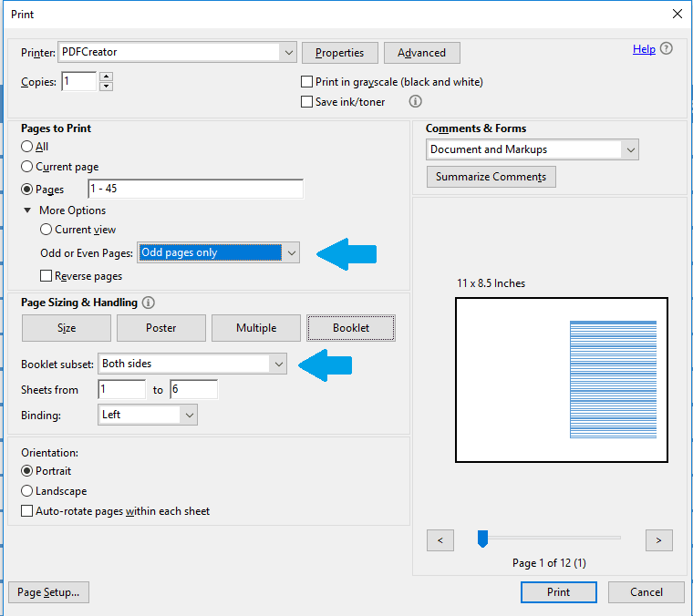Close the Print dialog with the X
The width and height of the screenshot is (693, 616).
tap(677, 15)
